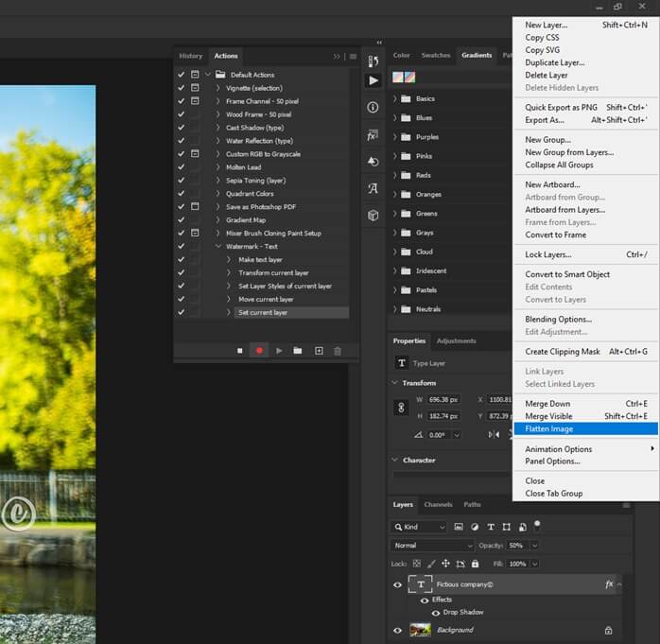Viewport: 660px width, 644px height.
Task: Open the Styles fx dock icon
Action: (x=373, y=135)
